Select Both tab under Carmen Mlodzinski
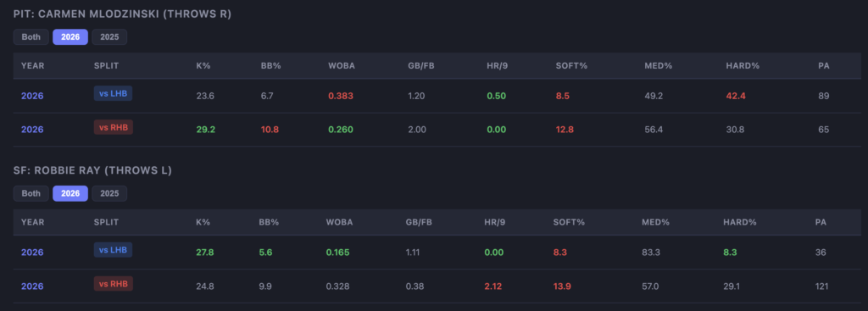 [31, 37]
